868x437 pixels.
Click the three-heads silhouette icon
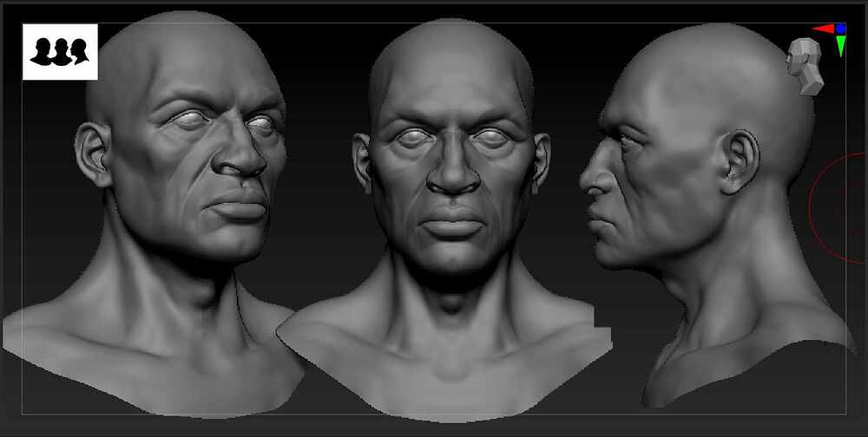[x=60, y=51]
